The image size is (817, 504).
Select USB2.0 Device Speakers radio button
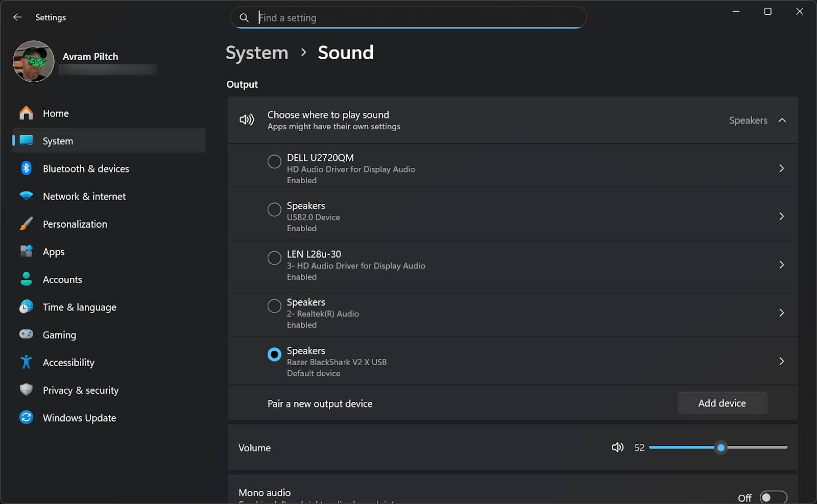[x=274, y=209]
